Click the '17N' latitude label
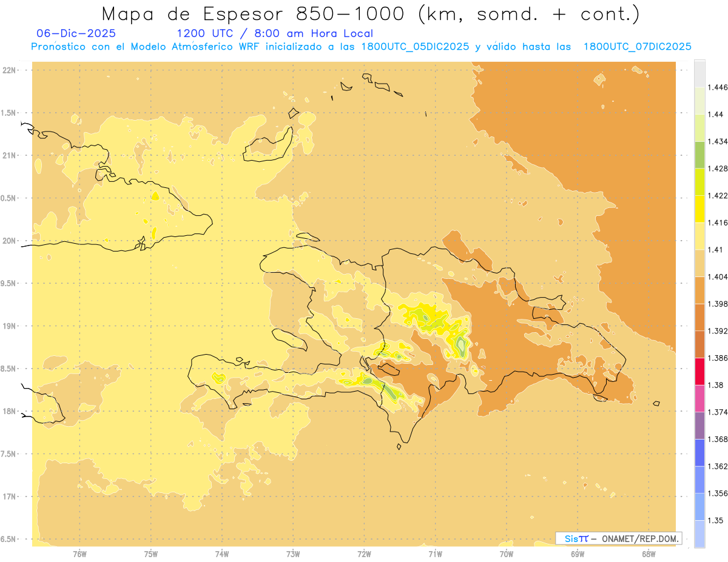Image resolution: width=728 pixels, height=562 pixels. 10,497
